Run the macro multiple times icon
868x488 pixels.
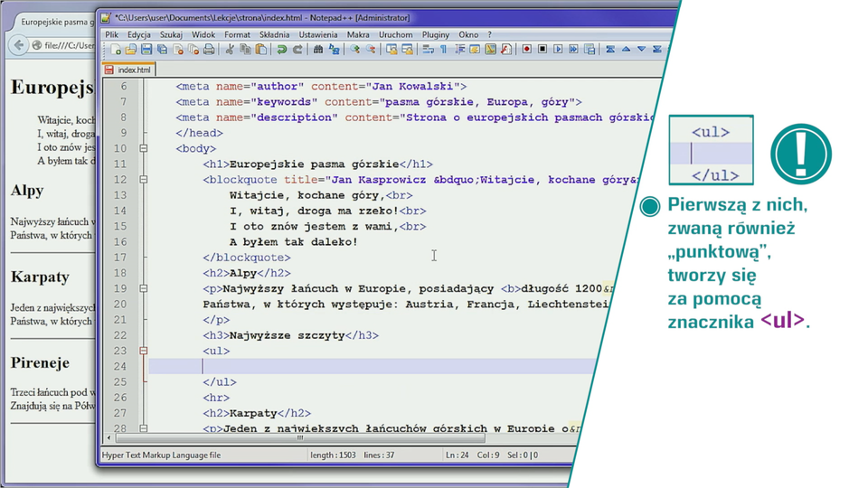(x=573, y=49)
